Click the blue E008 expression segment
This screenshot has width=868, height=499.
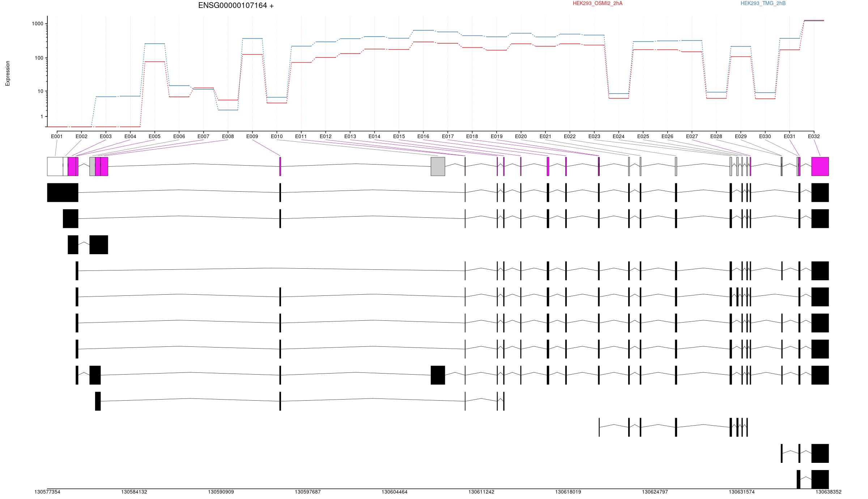pos(228,110)
